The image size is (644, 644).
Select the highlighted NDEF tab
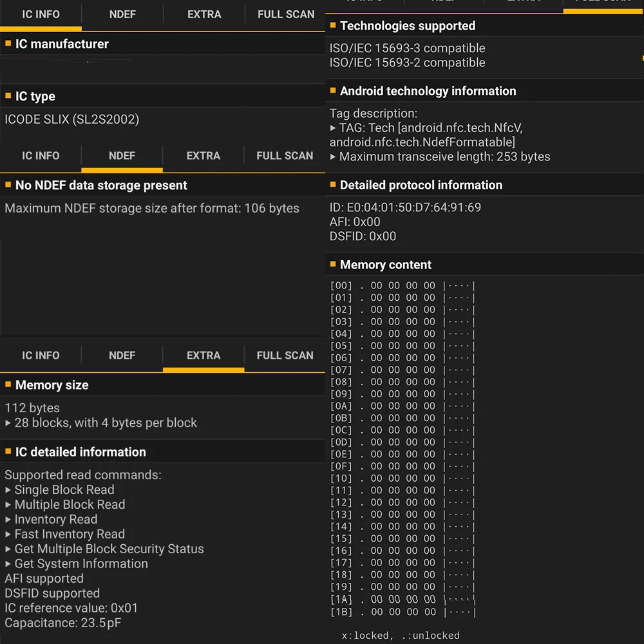pos(122,156)
